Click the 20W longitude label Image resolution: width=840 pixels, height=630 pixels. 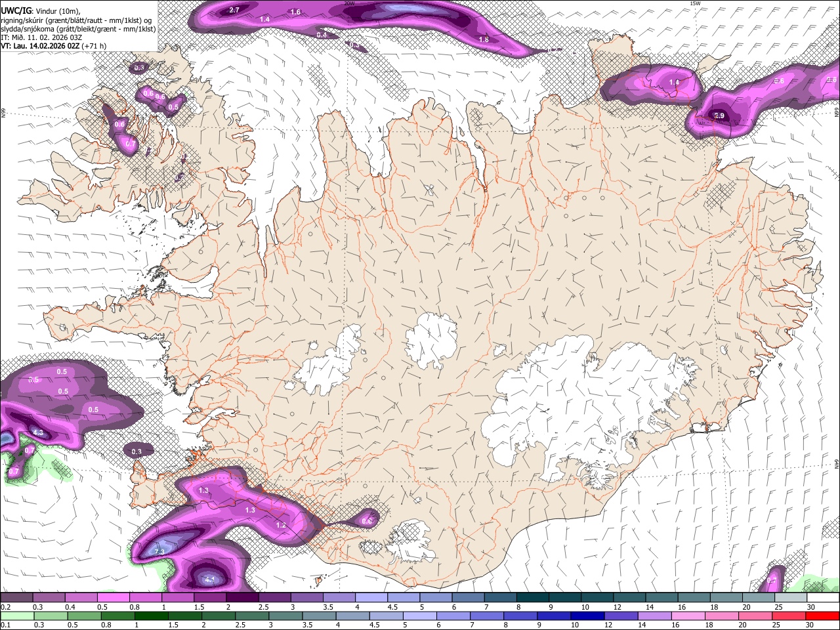349,3
